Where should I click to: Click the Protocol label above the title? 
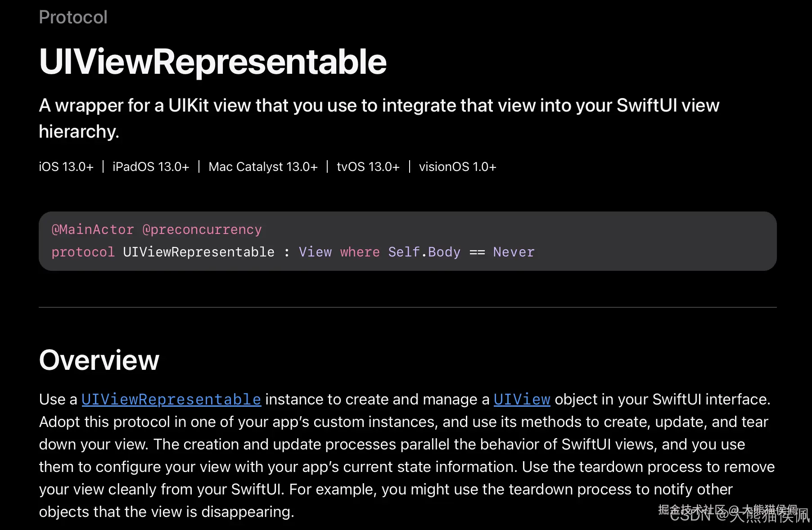73,18
